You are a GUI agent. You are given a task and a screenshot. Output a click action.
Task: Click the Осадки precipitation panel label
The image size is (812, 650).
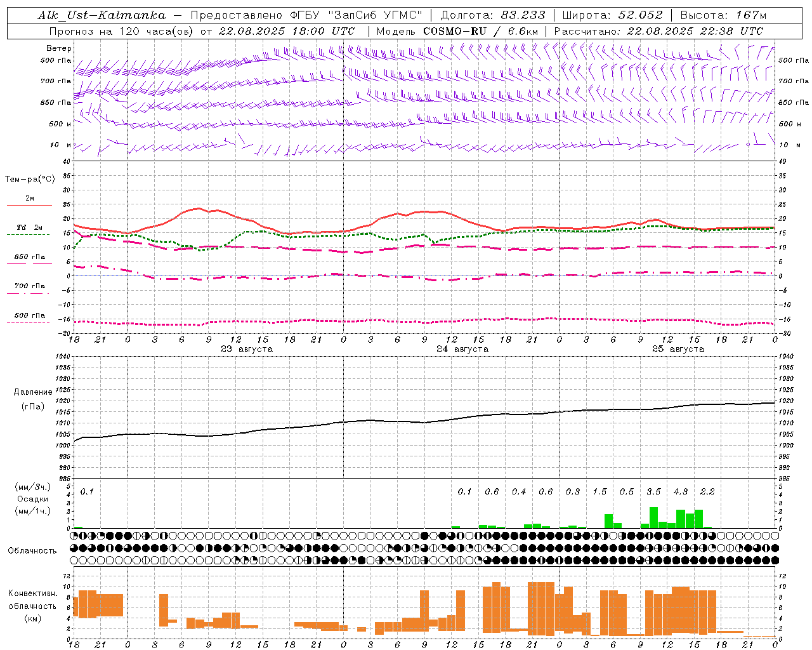[x=32, y=499]
